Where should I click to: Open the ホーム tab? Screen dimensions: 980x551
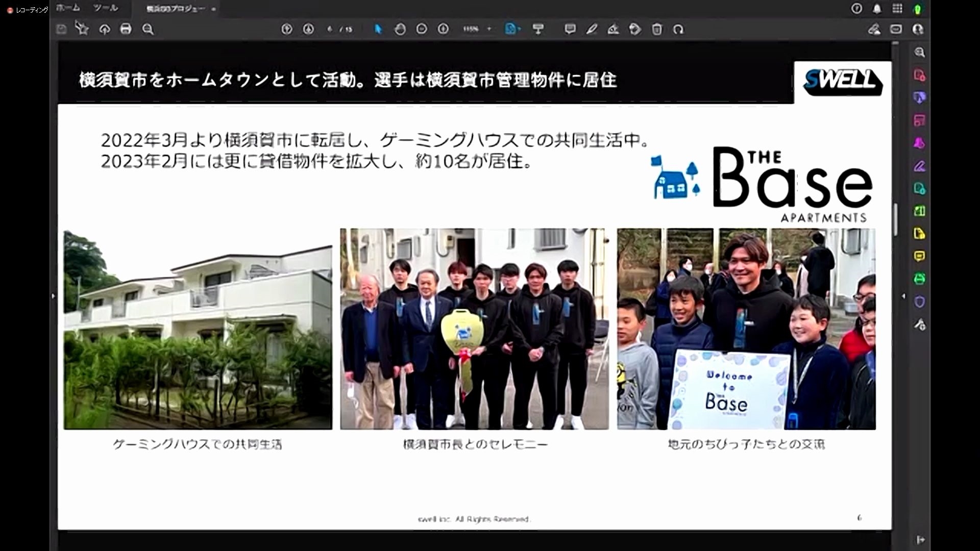coord(68,8)
